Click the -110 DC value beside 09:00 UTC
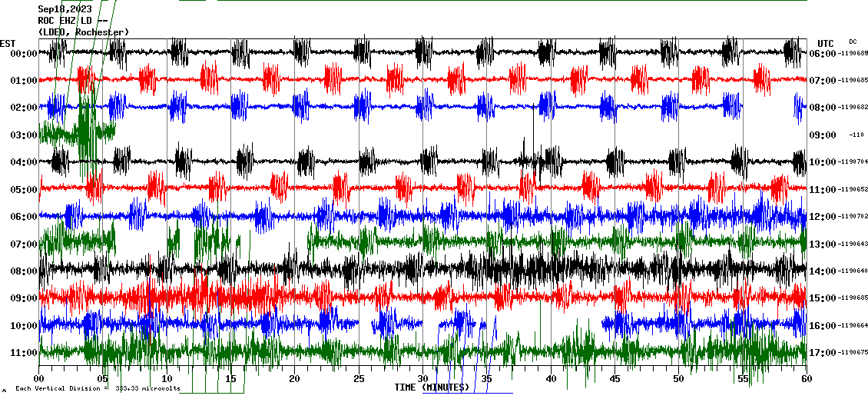The height and width of the screenshot is (399, 868). [x=856, y=135]
